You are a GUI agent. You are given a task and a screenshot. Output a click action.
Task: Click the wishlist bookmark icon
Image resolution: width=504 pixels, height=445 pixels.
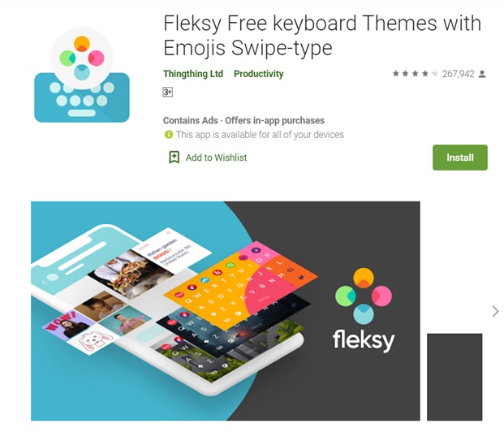coord(174,158)
